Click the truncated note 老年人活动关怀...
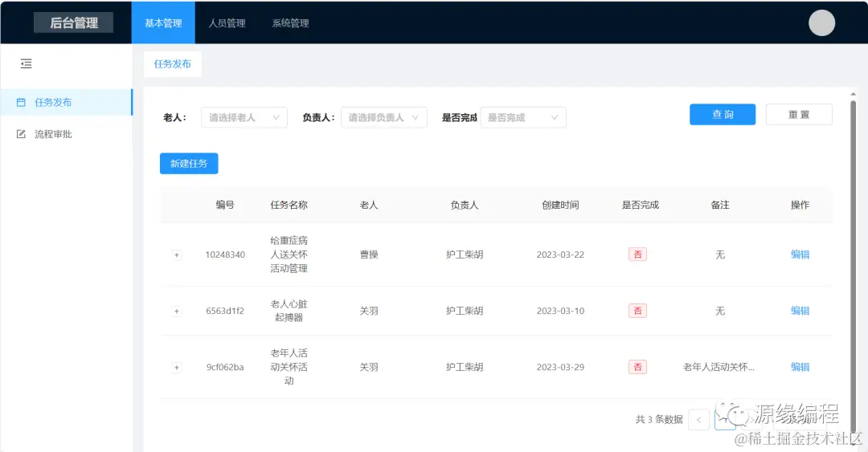868x452 pixels. (x=719, y=367)
